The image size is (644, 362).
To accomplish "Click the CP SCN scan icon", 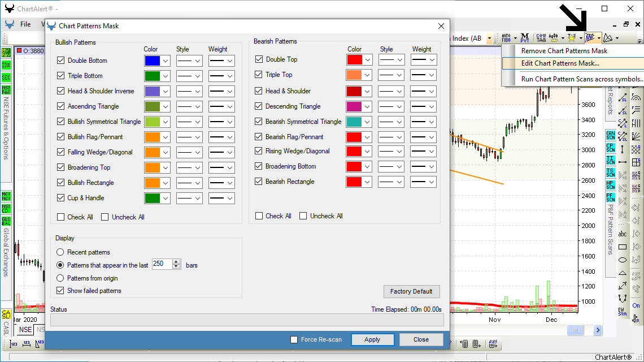I will click(x=611, y=147).
